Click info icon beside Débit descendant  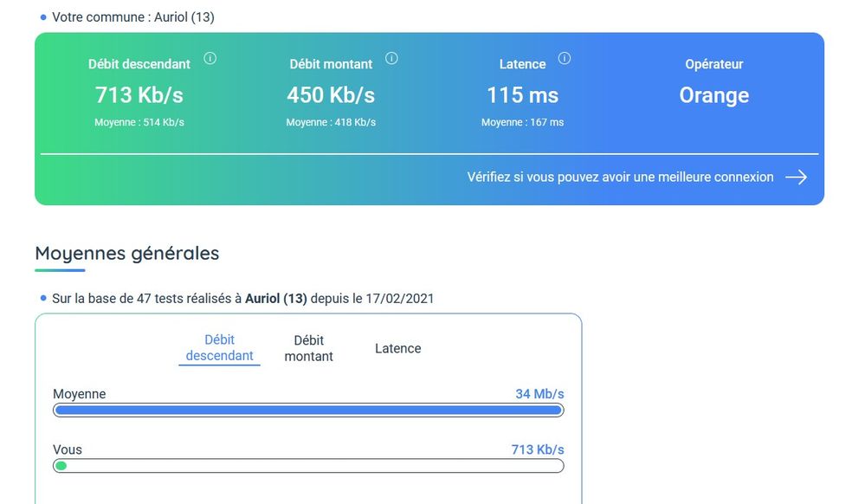pos(210,59)
